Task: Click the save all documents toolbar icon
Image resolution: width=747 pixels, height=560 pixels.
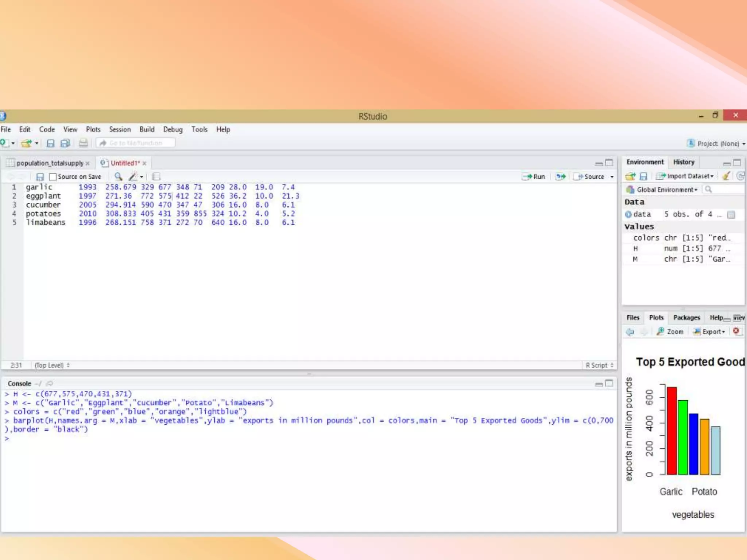Action: coord(65,143)
